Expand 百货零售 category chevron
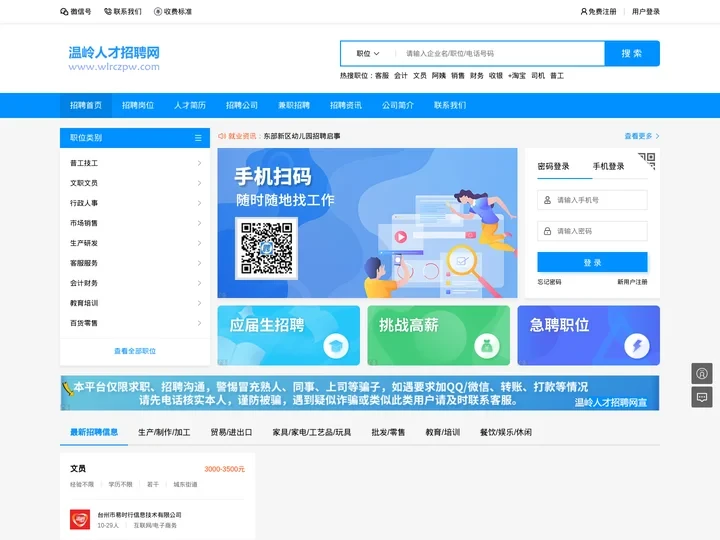Viewport: 720px width, 540px height. [199, 323]
